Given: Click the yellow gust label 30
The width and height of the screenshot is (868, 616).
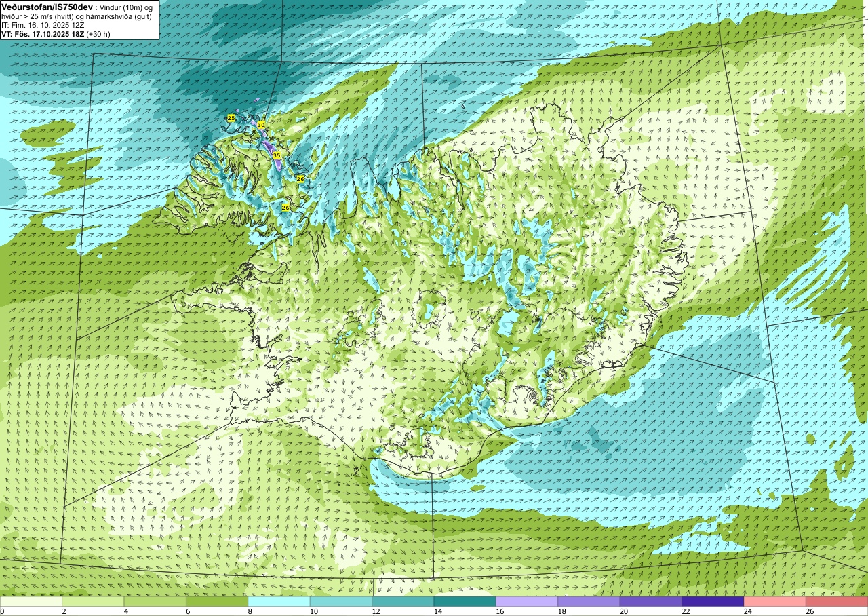Looking at the screenshot, I should [261, 125].
